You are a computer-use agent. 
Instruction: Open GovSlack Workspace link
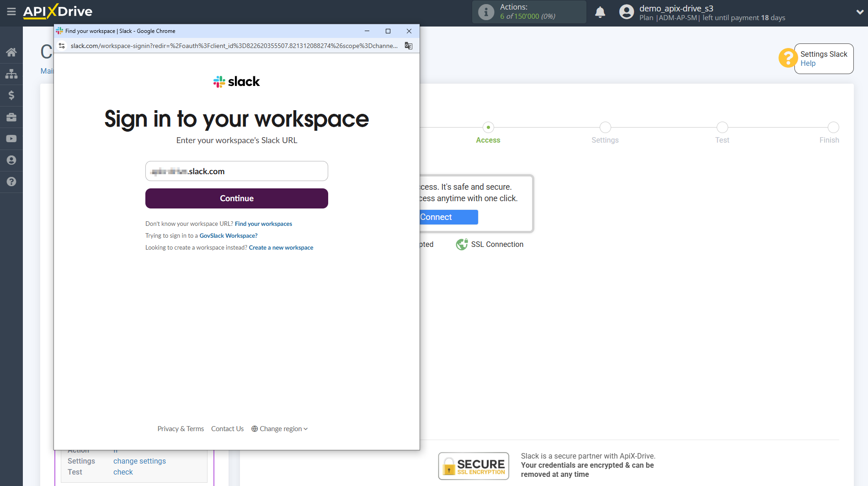click(229, 235)
